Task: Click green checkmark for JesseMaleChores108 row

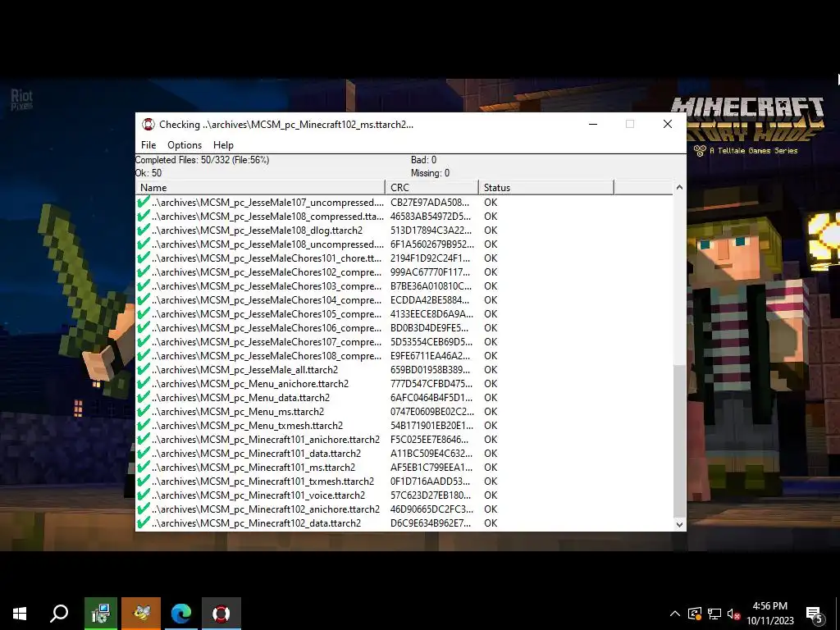Action: (143, 355)
